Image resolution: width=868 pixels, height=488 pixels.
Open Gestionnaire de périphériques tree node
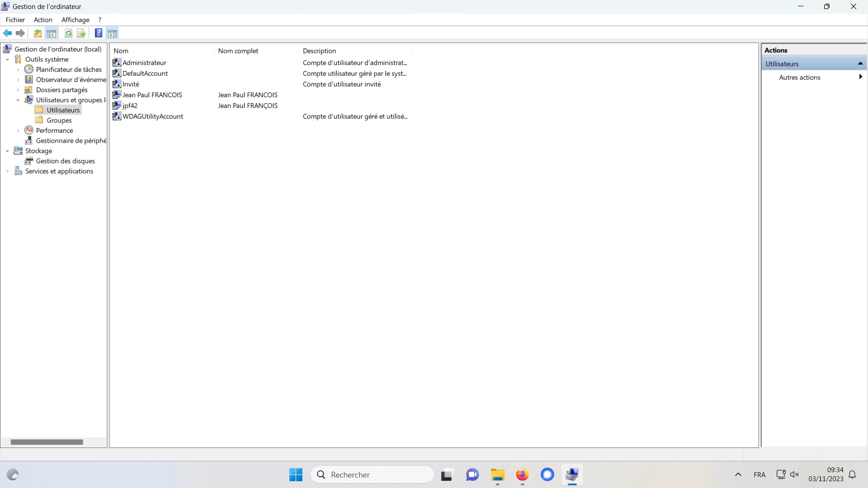(x=71, y=141)
